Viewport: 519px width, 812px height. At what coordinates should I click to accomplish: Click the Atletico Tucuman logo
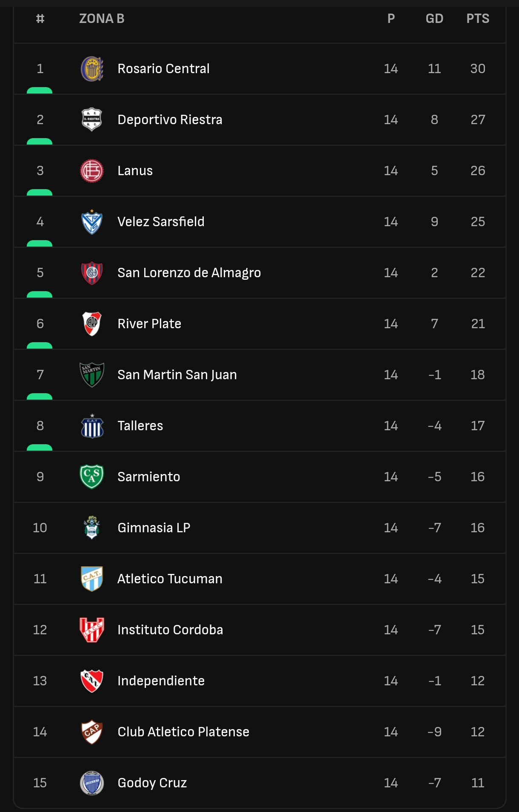92,579
